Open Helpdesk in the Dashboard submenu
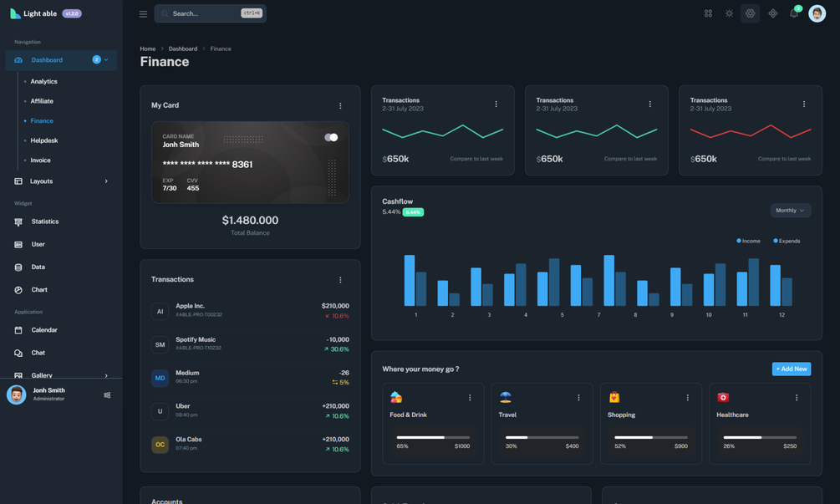Image resolution: width=840 pixels, height=504 pixels. pos(44,140)
